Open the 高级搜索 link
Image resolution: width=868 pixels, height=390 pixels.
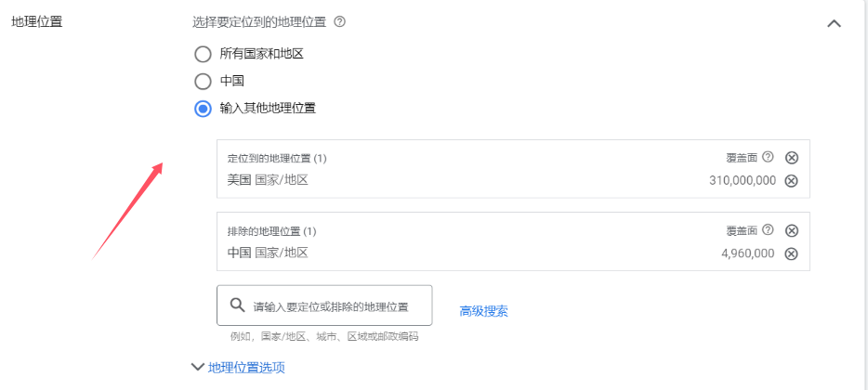click(x=483, y=311)
